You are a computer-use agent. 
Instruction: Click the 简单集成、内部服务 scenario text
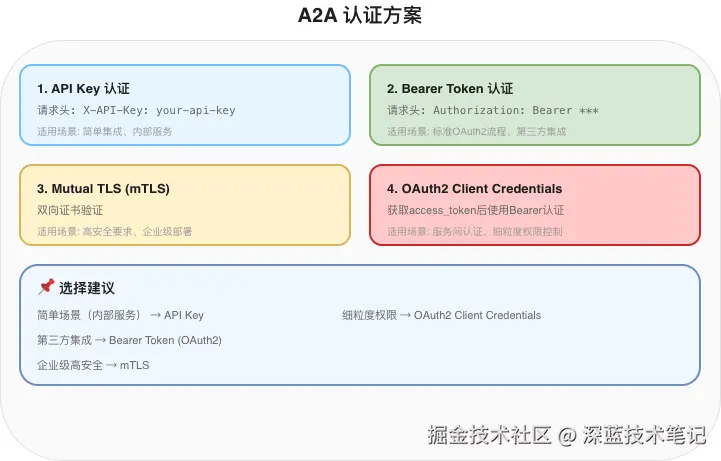pyautogui.click(x=105, y=131)
